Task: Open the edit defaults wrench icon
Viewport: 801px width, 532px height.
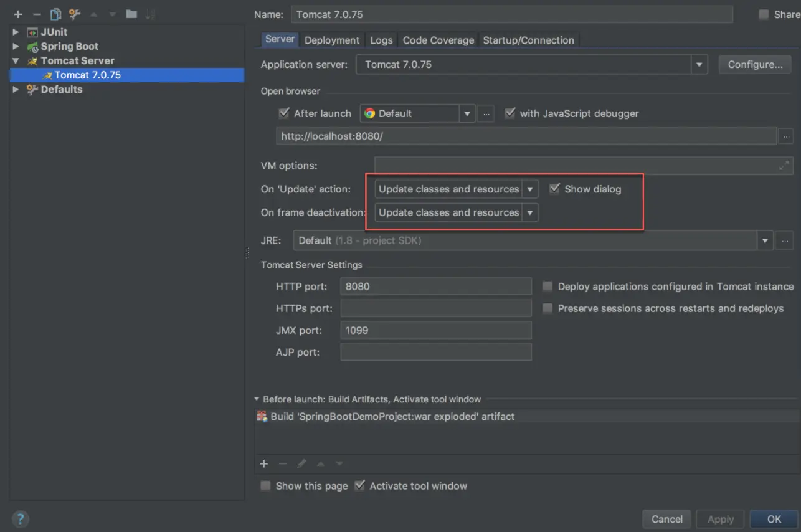Action: click(75, 14)
